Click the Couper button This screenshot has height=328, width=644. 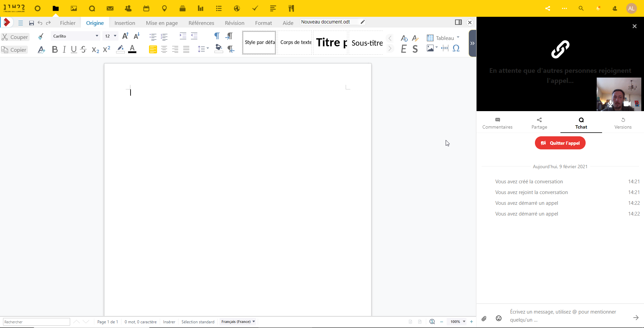click(15, 37)
